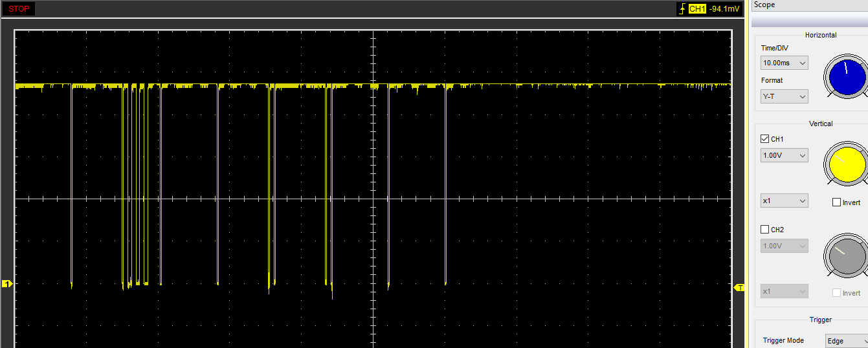Click the Horizontal group label
The image size is (868, 348).
tap(821, 35)
